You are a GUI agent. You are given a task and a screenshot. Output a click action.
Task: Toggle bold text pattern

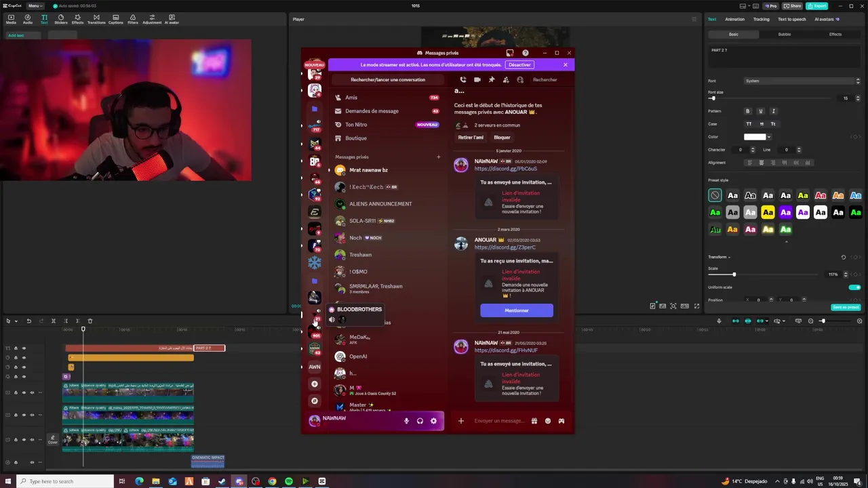748,111
